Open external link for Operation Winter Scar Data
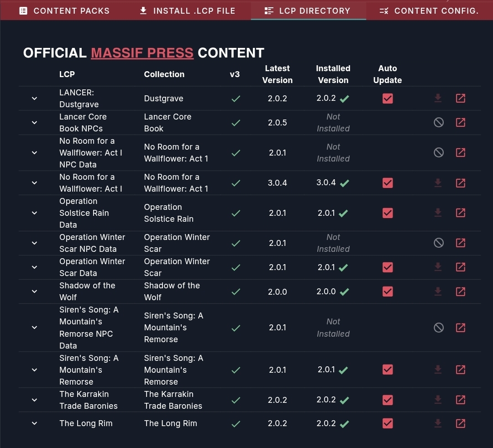Screen dimensions: 493x448 pyautogui.click(x=460, y=267)
